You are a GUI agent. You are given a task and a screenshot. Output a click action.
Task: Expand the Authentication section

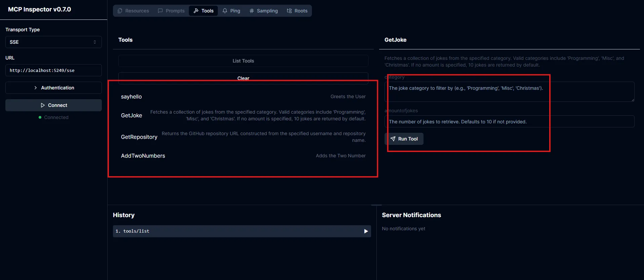(x=53, y=88)
